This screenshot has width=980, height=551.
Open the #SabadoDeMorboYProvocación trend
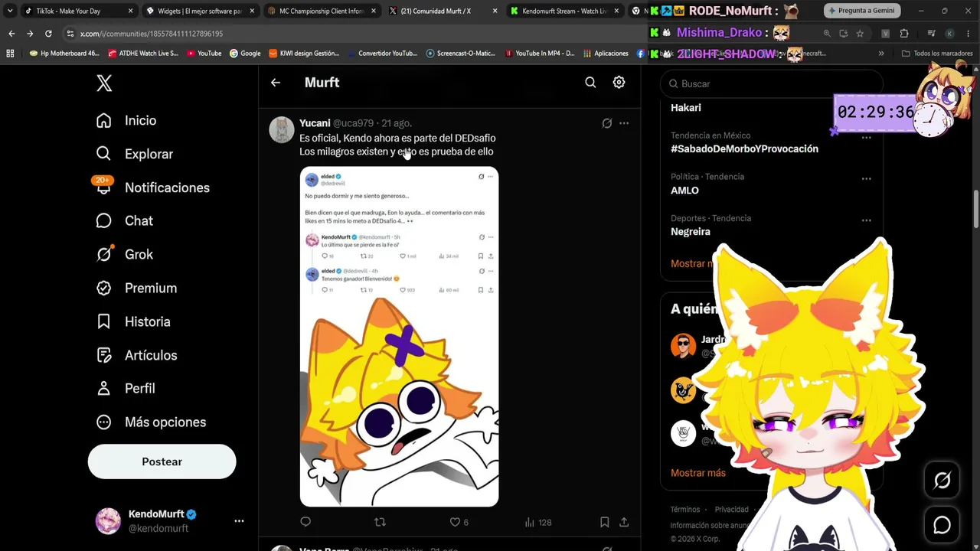(744, 148)
